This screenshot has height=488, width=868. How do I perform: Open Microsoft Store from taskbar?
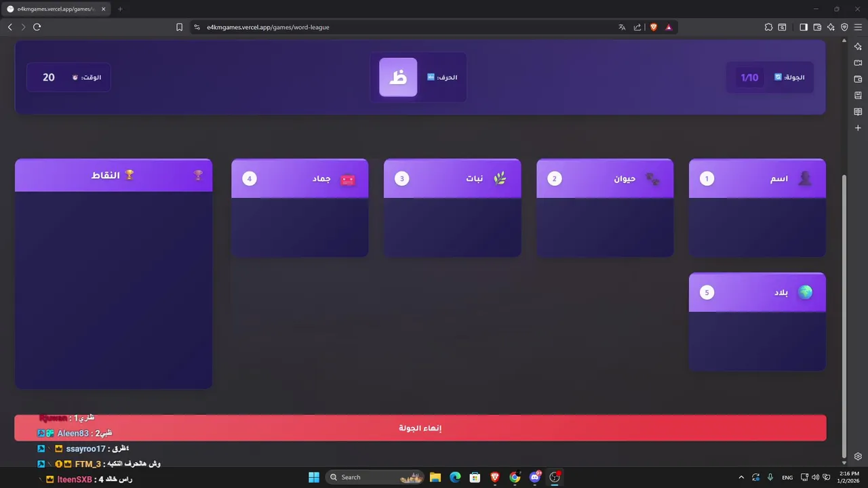pyautogui.click(x=475, y=477)
